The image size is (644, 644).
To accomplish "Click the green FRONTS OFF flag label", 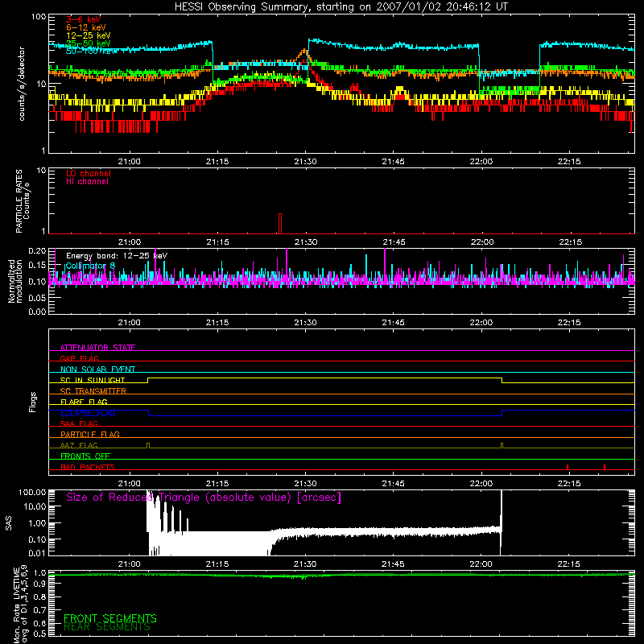I will [85, 456].
